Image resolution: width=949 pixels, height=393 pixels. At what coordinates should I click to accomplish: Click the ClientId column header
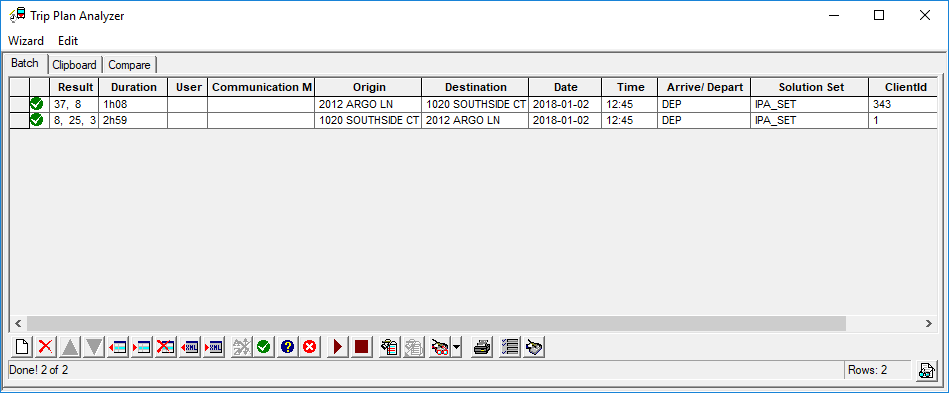coord(903,87)
